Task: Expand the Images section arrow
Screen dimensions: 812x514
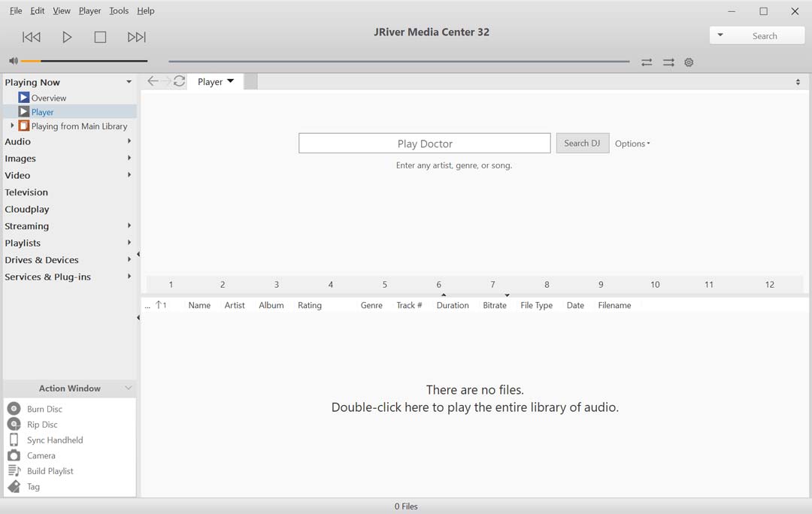Action: [129, 158]
